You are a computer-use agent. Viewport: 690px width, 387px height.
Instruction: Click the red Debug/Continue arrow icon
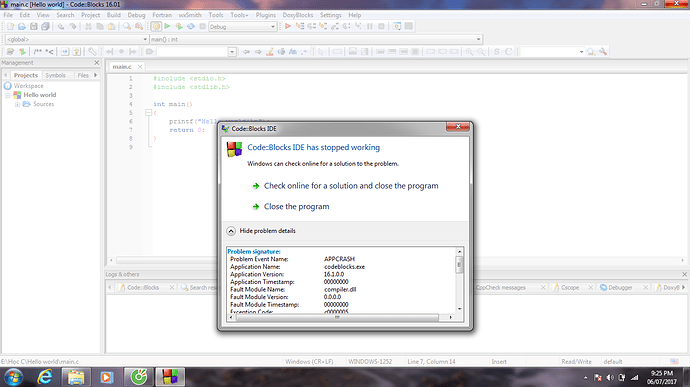(x=288, y=26)
